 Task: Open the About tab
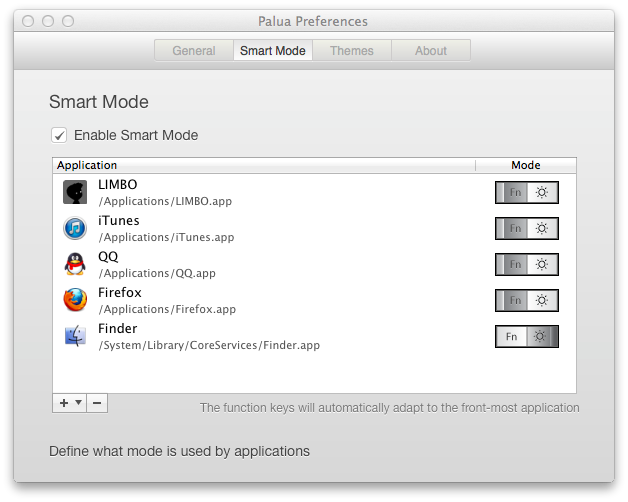[x=431, y=50]
